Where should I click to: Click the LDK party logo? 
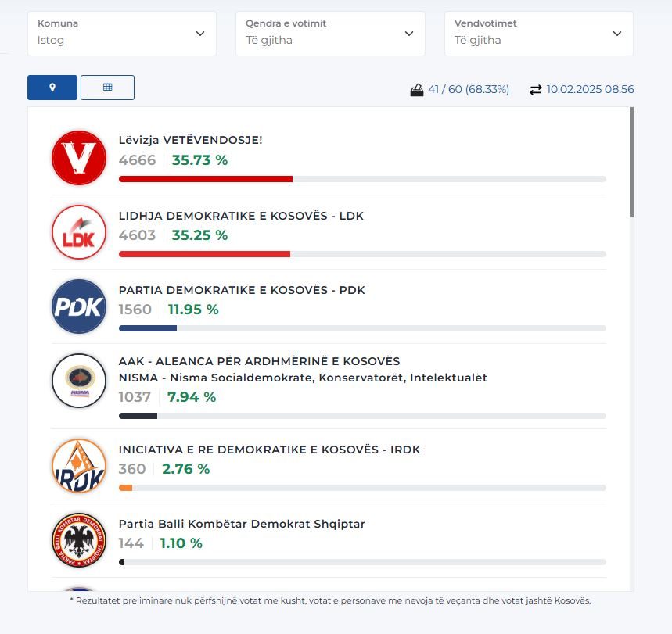(79, 232)
